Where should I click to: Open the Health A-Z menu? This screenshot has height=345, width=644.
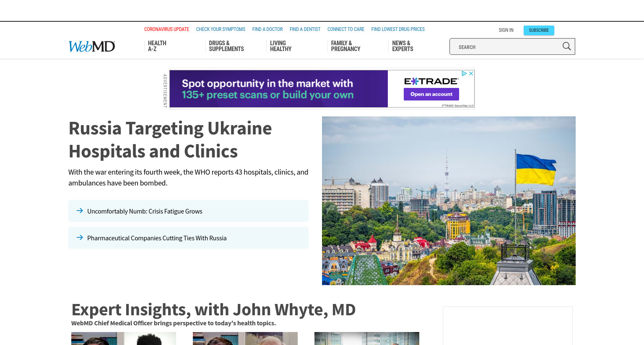point(157,46)
